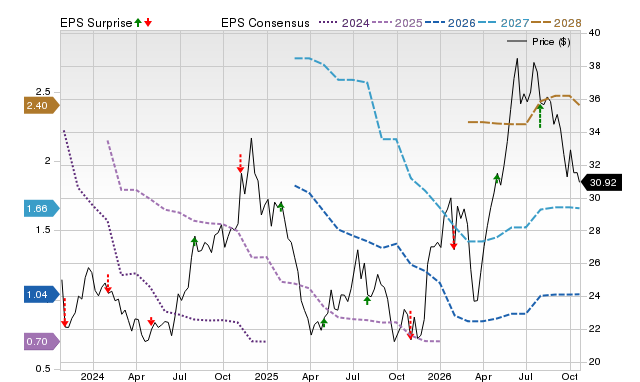Click the 2.5 EPS axis label

pyautogui.click(x=43, y=92)
